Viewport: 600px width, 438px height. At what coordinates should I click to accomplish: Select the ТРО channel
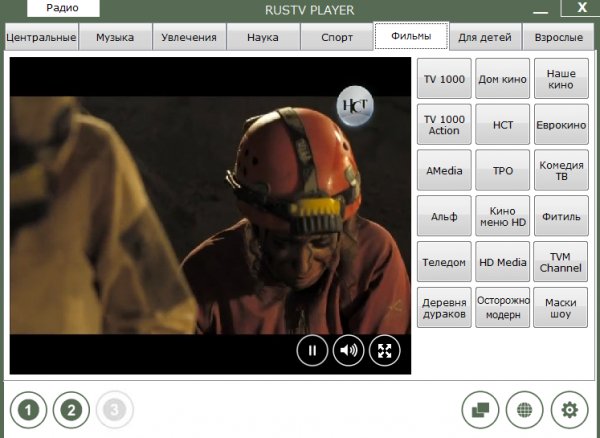(502, 170)
